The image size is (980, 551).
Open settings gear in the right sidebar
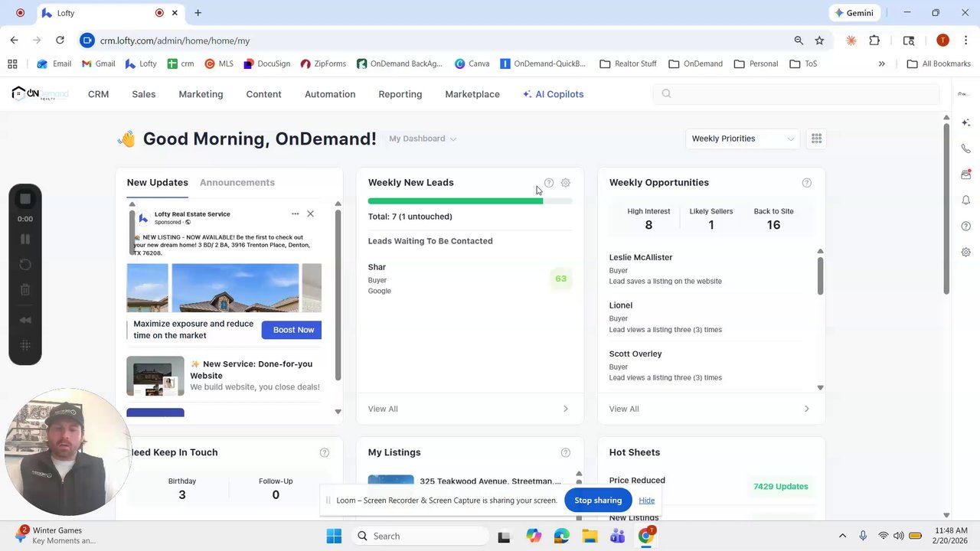[966, 253]
